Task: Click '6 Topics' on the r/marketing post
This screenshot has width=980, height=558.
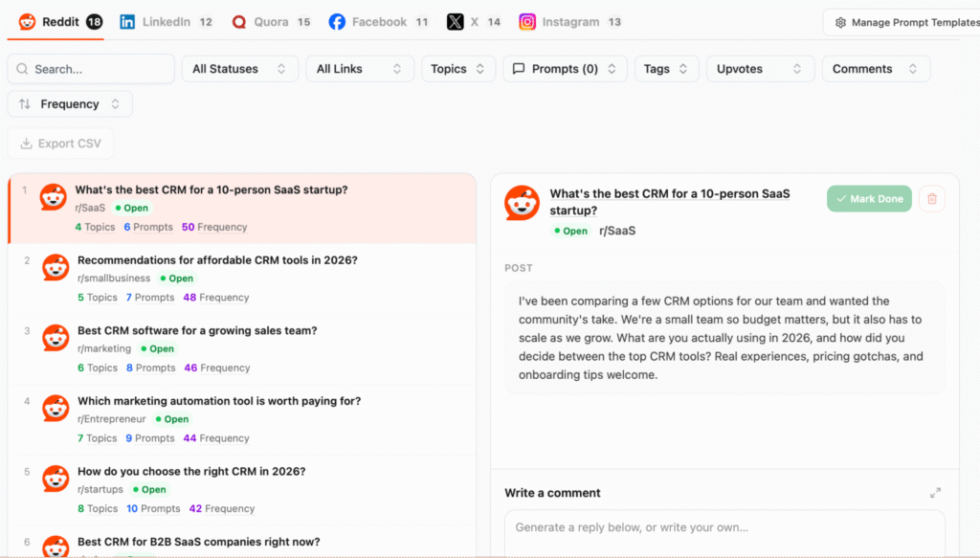Action: pyautogui.click(x=98, y=368)
